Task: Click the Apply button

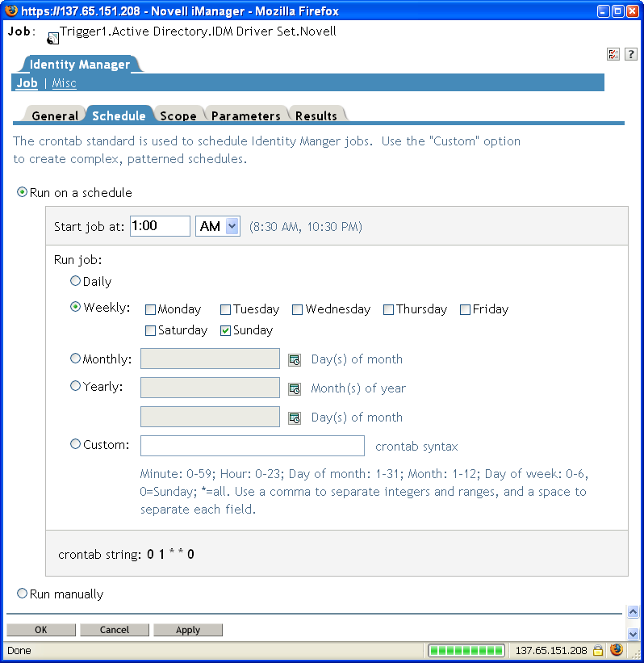Action: 188,630
